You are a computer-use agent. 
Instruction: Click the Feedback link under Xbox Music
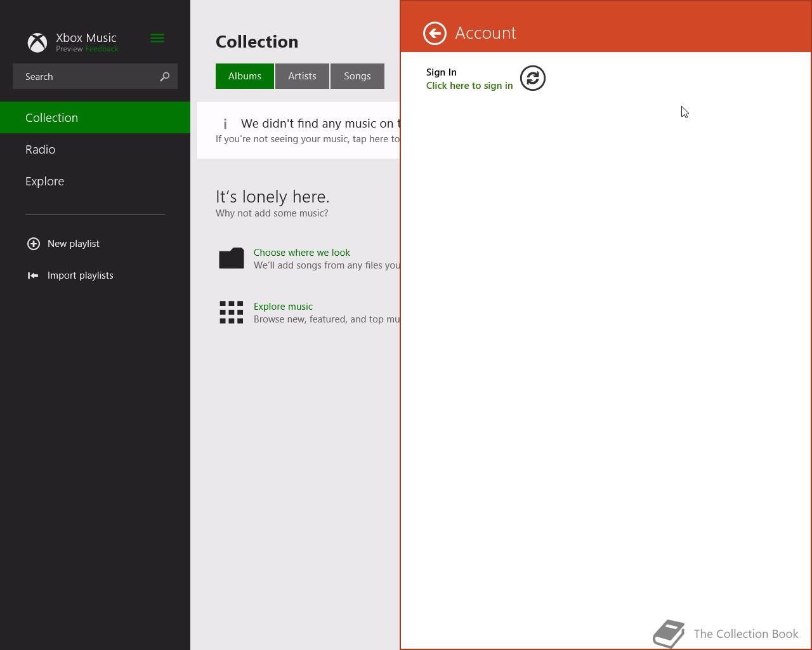(x=101, y=49)
